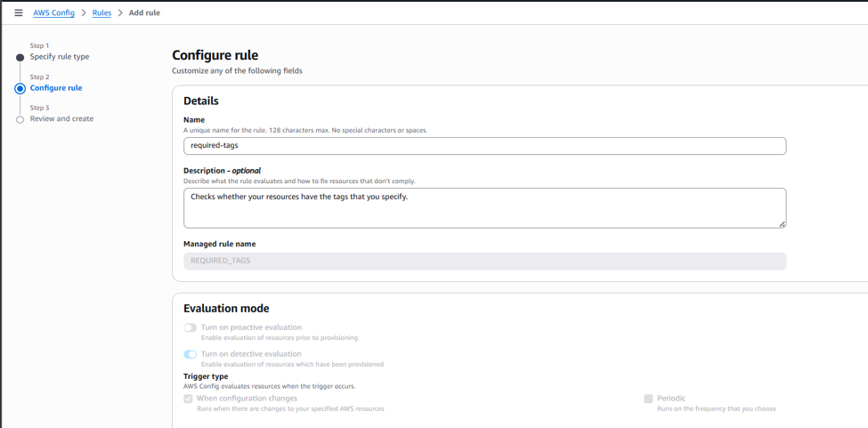Click the Description - optional label
This screenshot has height=428, width=868.
[222, 170]
